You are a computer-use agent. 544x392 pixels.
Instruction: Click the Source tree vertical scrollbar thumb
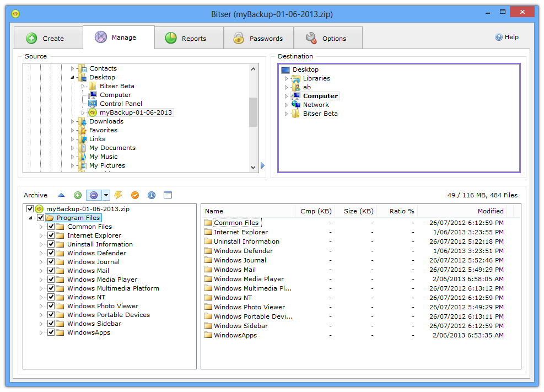coord(254,112)
